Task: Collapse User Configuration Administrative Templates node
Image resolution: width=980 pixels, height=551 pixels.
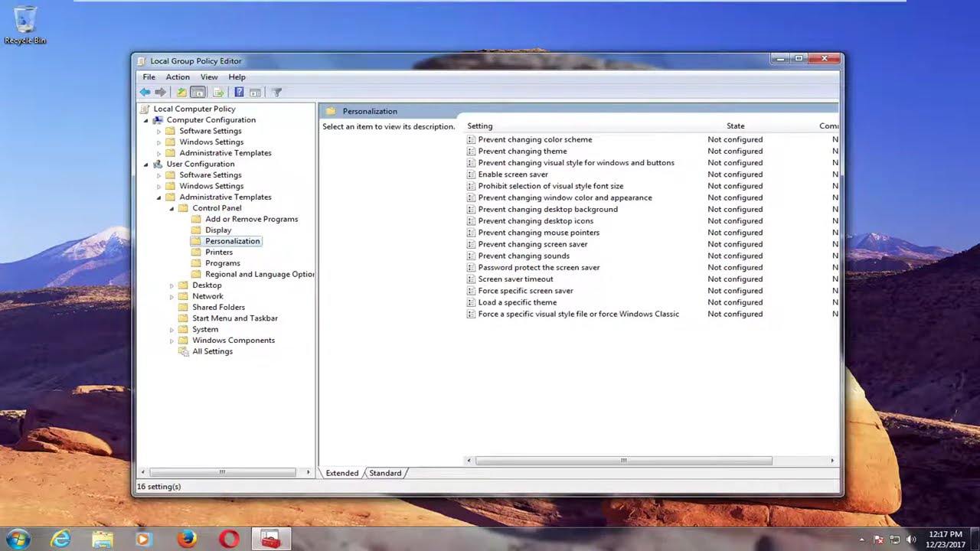Action: tap(158, 197)
